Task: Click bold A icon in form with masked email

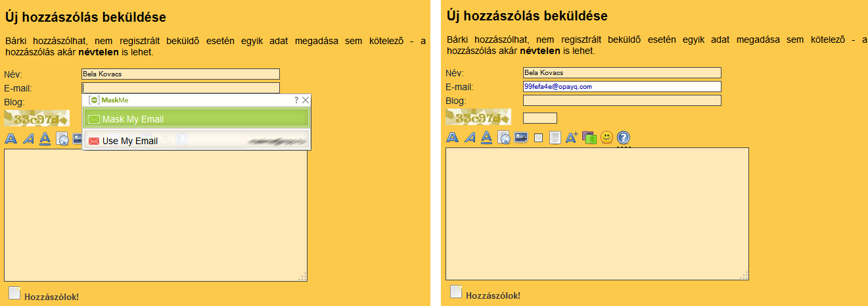Action: (x=453, y=138)
